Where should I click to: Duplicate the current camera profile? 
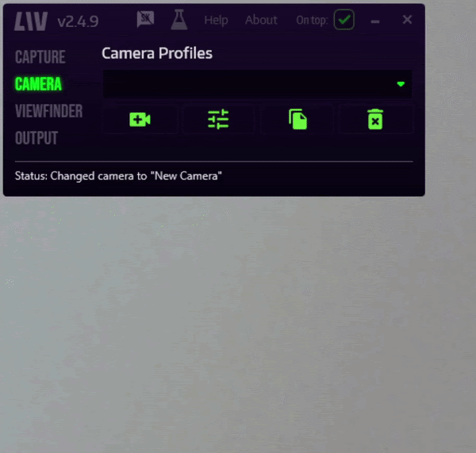point(297,119)
